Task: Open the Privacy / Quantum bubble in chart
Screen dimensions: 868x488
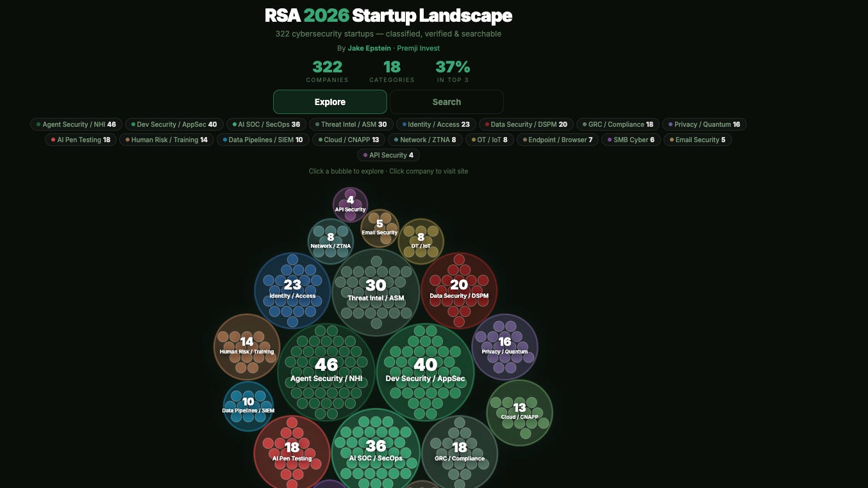Action: [505, 346]
